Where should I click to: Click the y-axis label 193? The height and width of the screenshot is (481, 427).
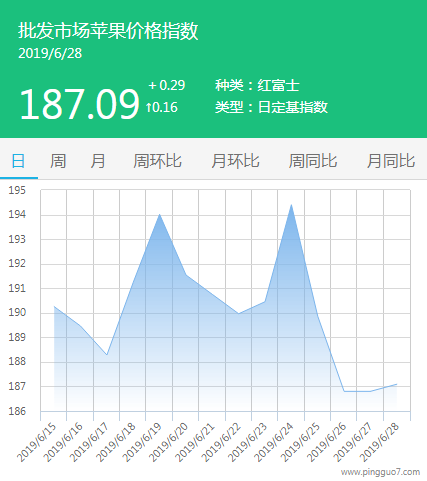pyautogui.click(x=17, y=239)
